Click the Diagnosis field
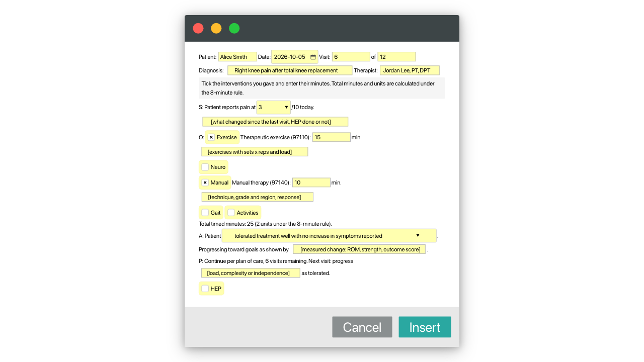Image resolution: width=644 pixels, height=362 pixels. (290, 70)
